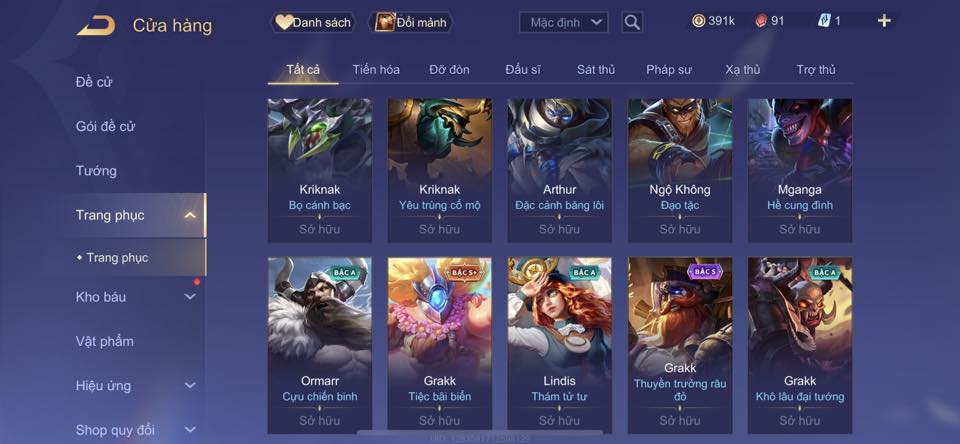
Task: Open Tướng in the sidebar
Action: point(96,171)
